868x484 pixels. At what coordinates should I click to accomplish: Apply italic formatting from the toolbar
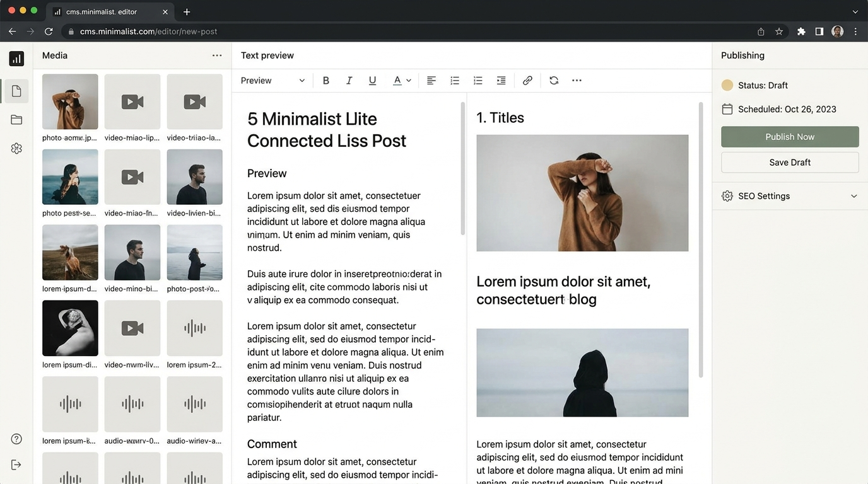[x=349, y=81]
